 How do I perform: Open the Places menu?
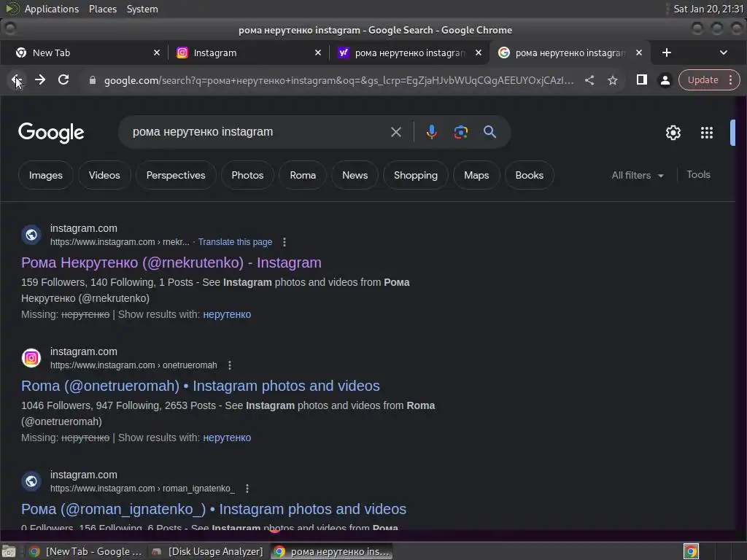(102, 9)
